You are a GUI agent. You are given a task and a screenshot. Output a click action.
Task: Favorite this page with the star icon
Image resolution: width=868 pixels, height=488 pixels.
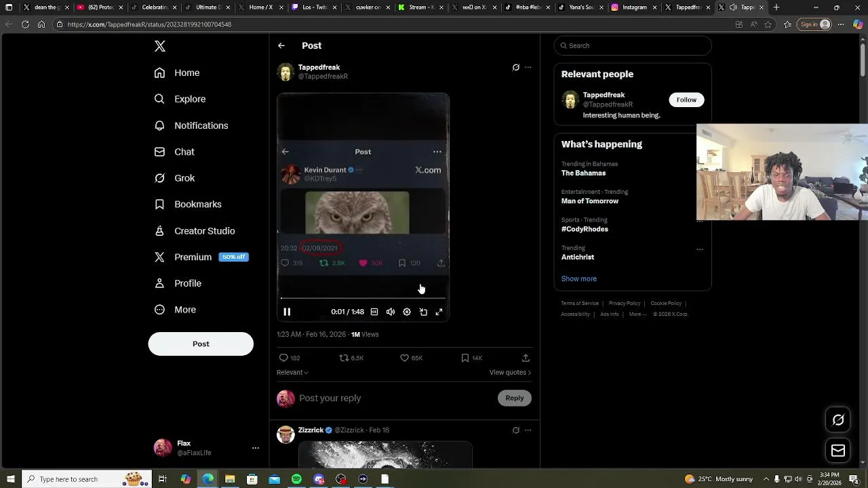(x=768, y=24)
